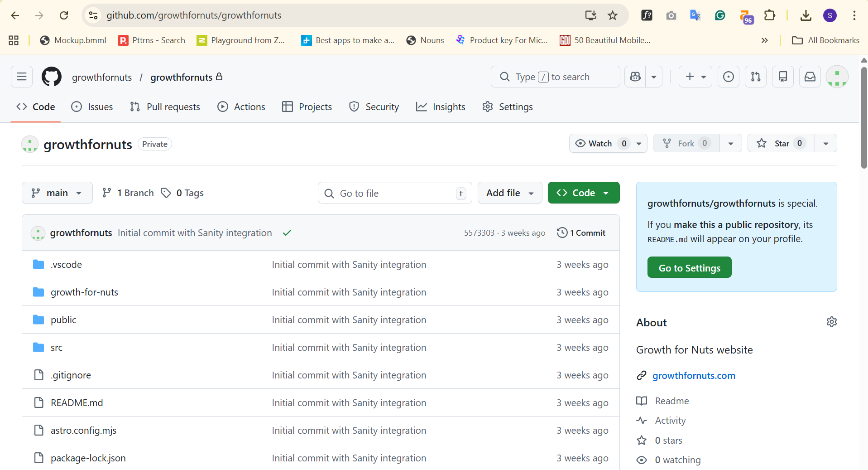Open the main branch selector dropdown
Screen dimensions: 868x470
57,193
